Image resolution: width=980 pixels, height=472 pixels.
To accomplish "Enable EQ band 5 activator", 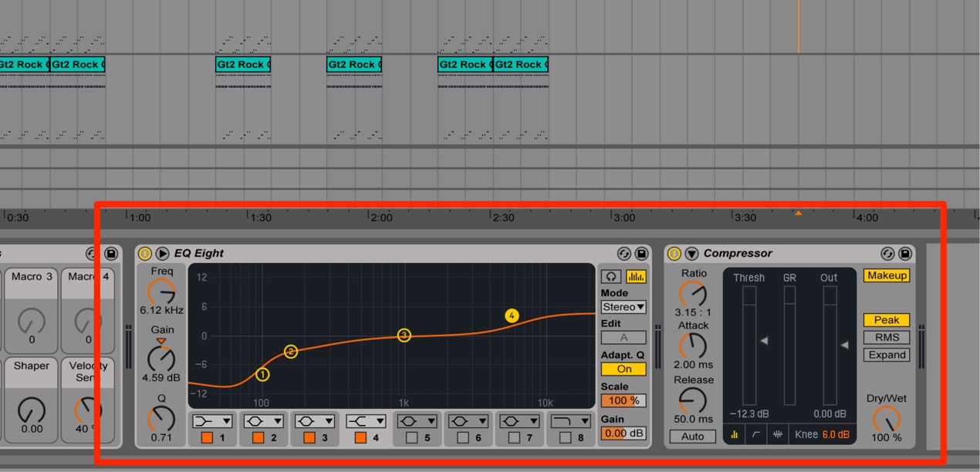I will 411,437.
